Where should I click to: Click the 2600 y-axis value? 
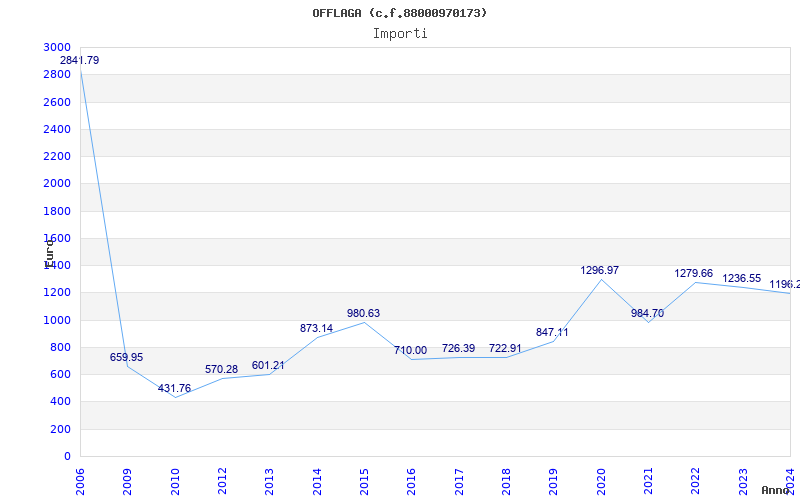[x=57, y=102]
